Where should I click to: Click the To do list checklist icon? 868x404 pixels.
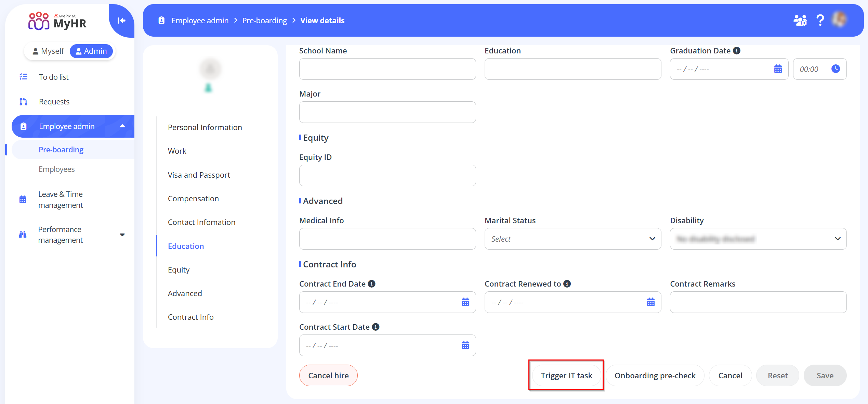pos(23,77)
